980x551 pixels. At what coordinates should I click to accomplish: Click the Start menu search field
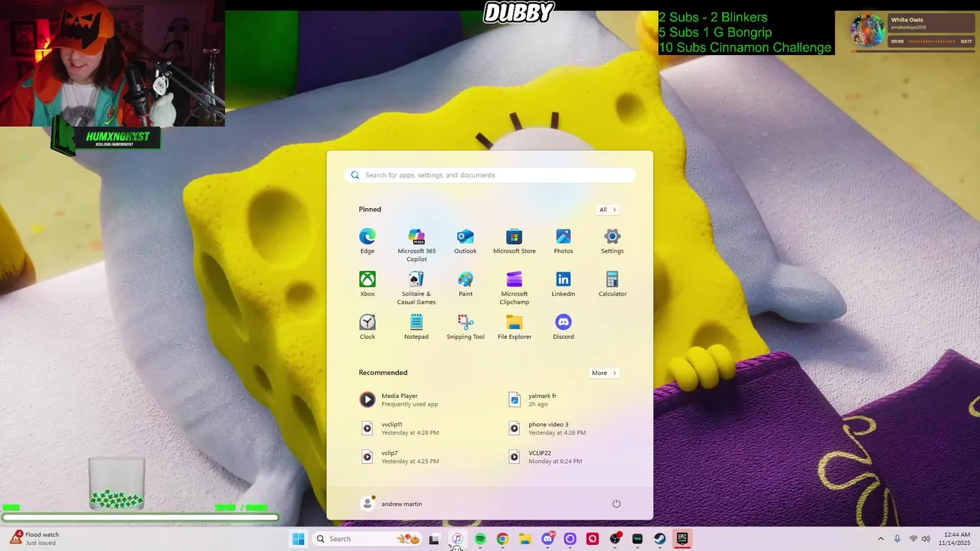click(490, 175)
